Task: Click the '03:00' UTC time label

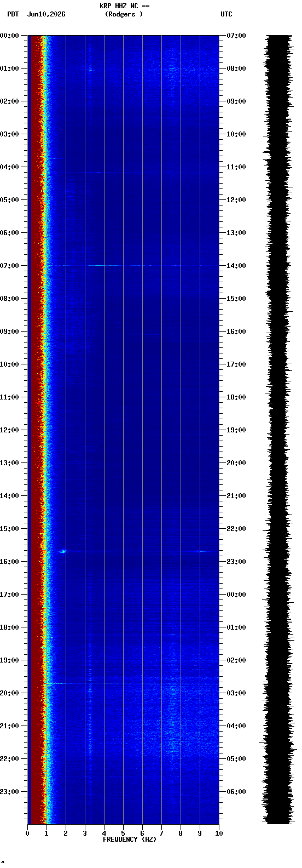Action: pyautogui.click(x=236, y=693)
